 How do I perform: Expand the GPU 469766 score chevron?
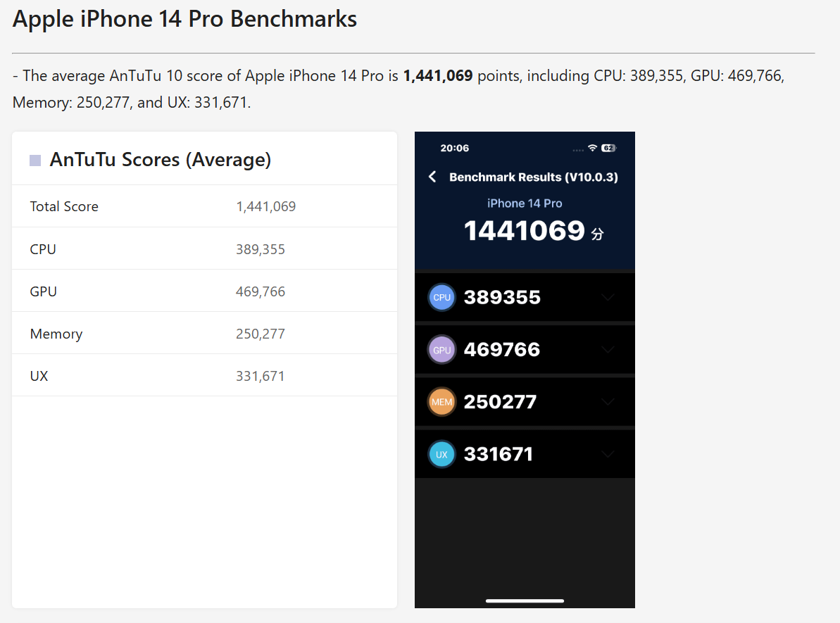tap(608, 350)
